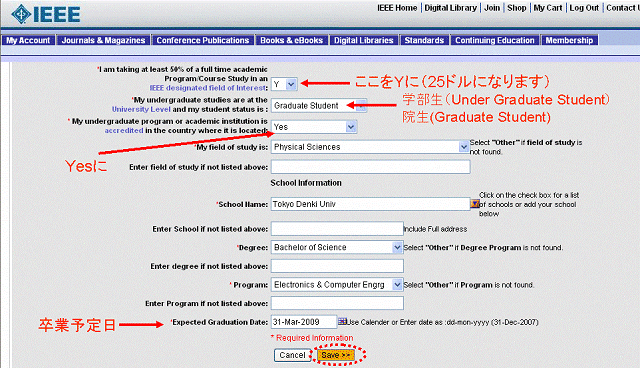Click the IEEE Home link

pos(397,8)
